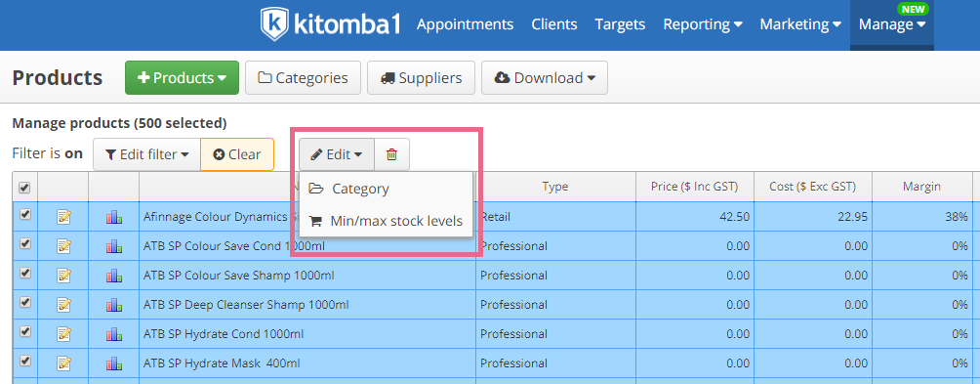View chart icon for ATB SP Deep Cleanser Shamp row
Image resolution: width=980 pixels, height=384 pixels.
point(114,305)
